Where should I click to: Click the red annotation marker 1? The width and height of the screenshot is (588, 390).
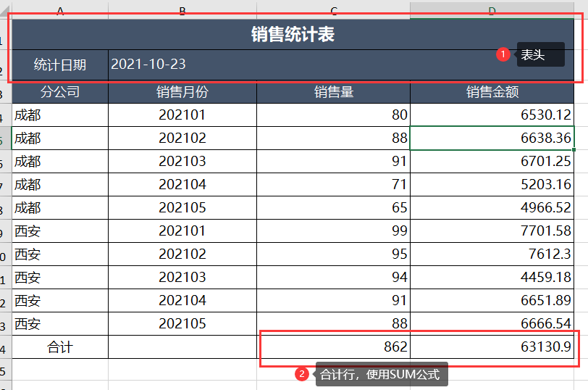coord(503,54)
